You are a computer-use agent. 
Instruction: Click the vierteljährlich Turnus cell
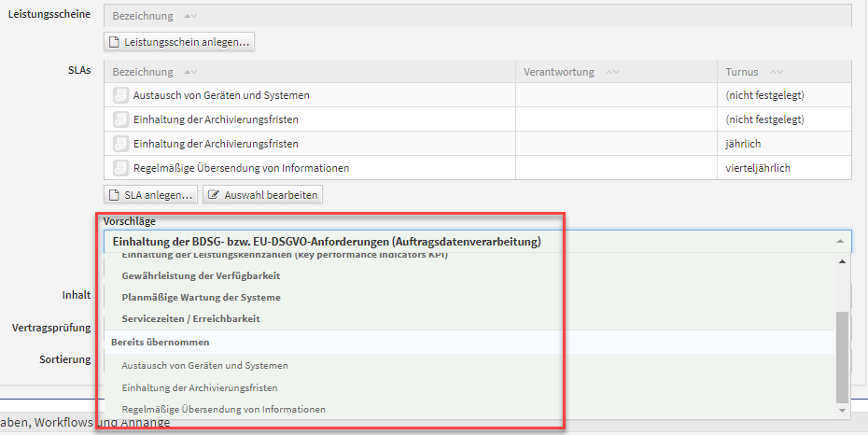click(764, 168)
